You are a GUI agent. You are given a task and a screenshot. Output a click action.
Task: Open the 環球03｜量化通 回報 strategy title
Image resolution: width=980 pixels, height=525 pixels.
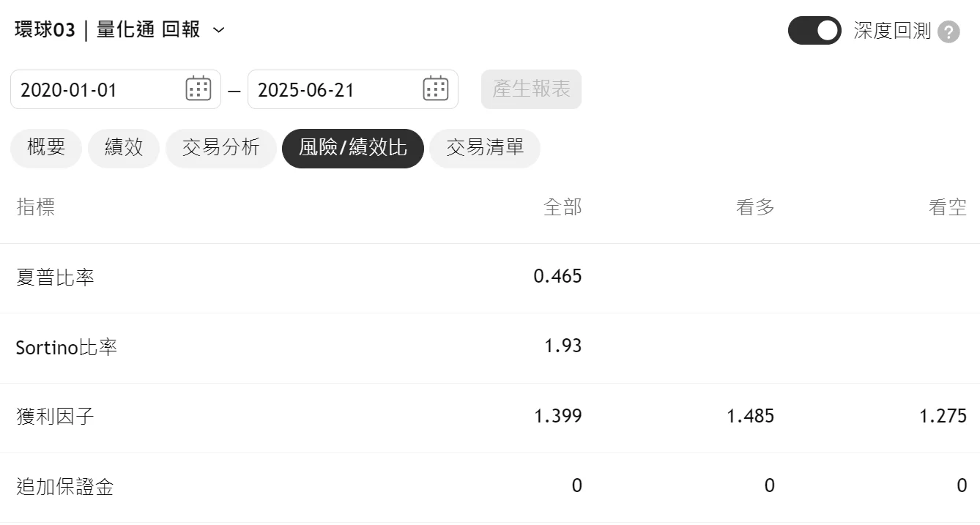(107, 30)
